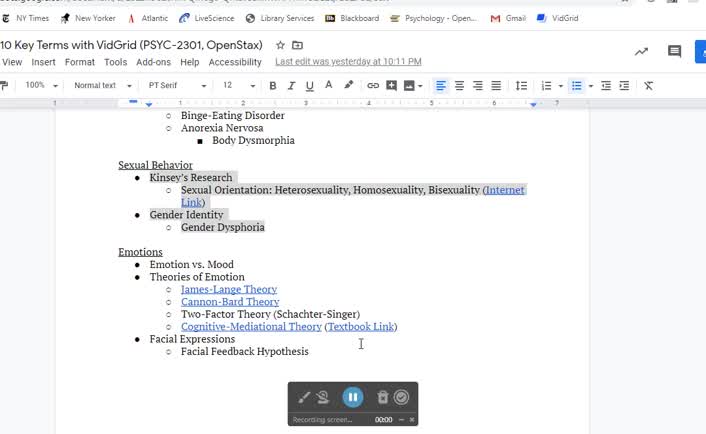Click the highlight color pen icon
Screen dimensions: 706x434
tap(348, 86)
